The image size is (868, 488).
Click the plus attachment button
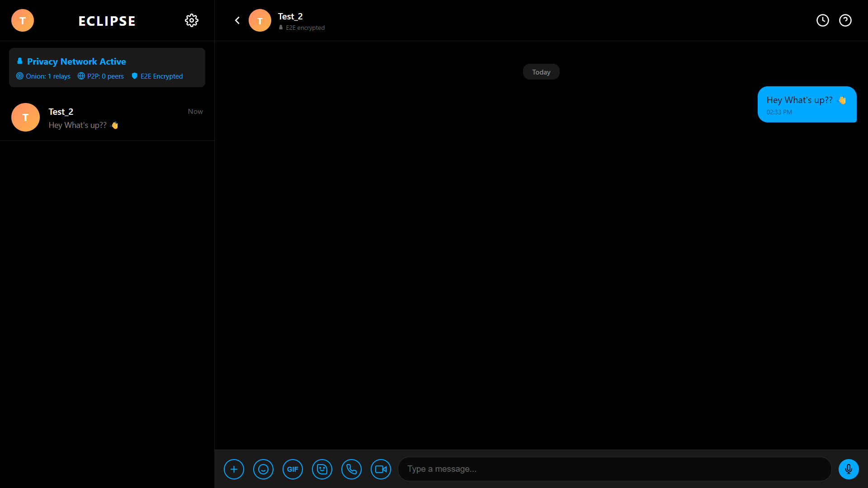(x=234, y=469)
